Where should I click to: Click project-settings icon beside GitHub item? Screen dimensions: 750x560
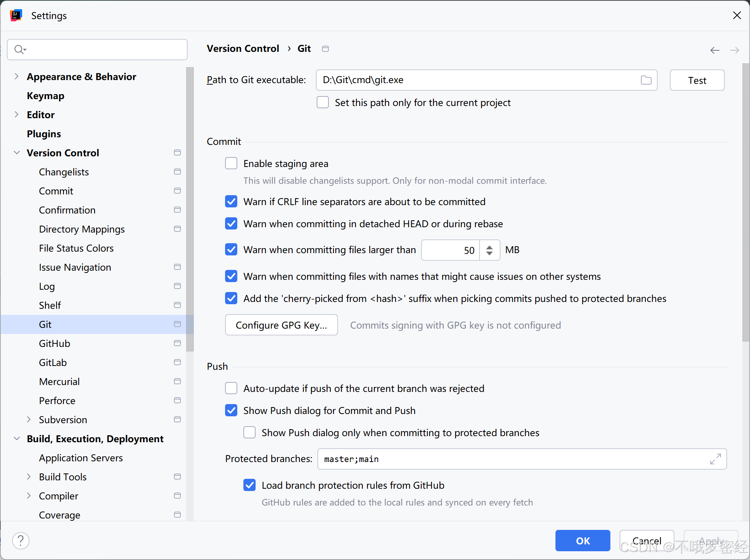[177, 343]
